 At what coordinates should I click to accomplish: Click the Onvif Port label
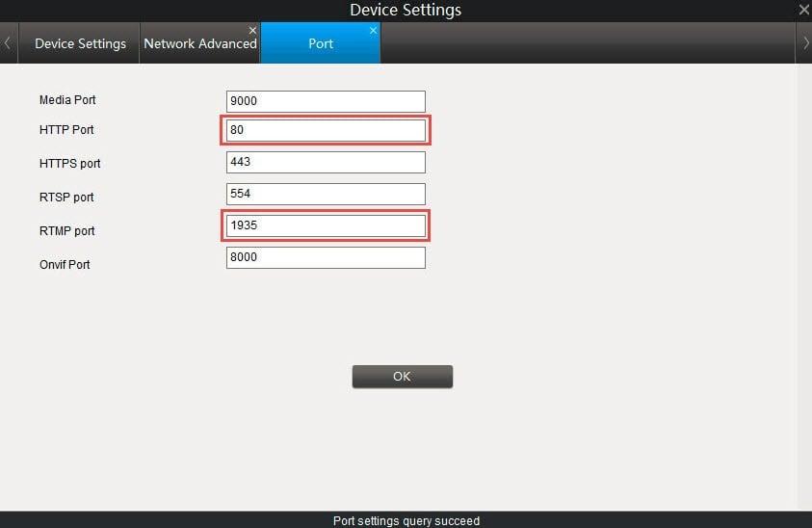pyautogui.click(x=65, y=265)
